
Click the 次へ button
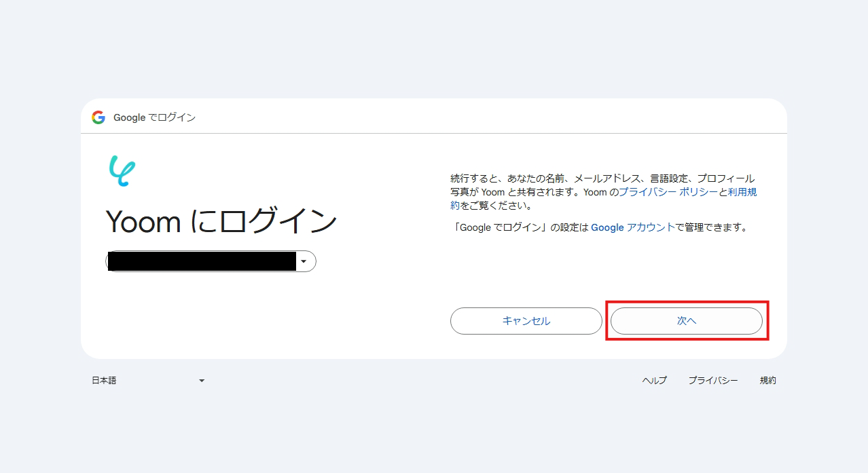pyautogui.click(x=687, y=320)
